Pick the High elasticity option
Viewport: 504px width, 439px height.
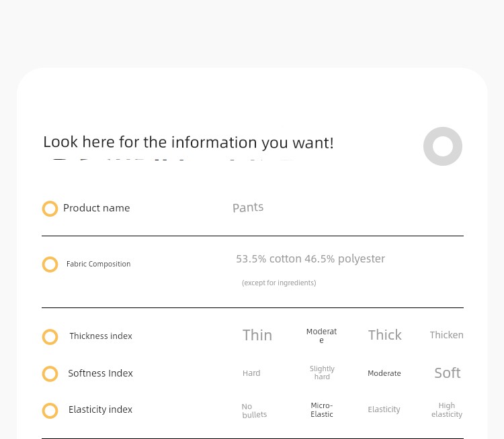click(447, 409)
